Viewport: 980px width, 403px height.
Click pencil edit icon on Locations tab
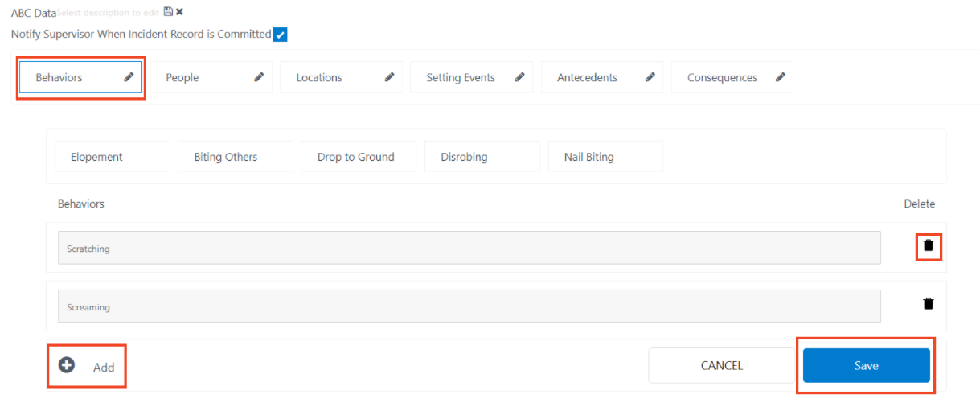(389, 77)
